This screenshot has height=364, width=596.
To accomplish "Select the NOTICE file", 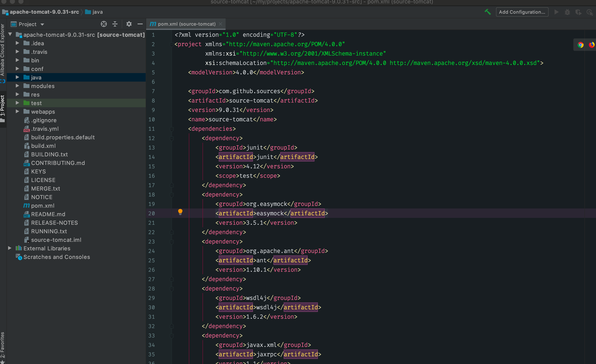I will click(x=42, y=197).
